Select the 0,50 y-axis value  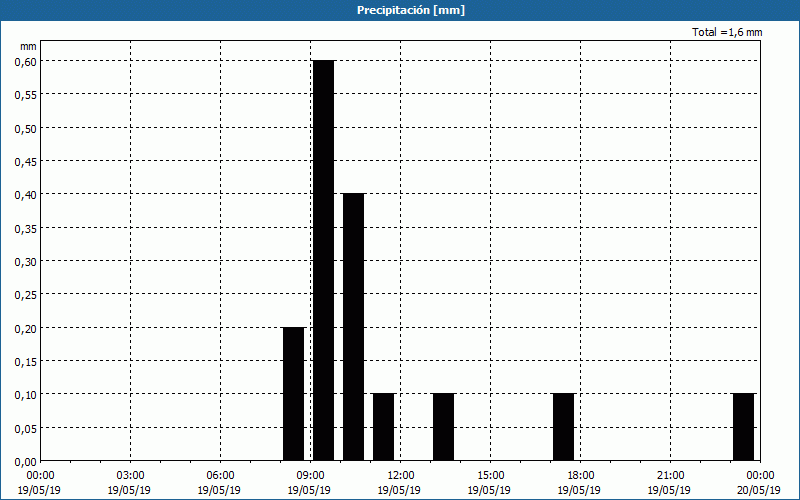[26, 128]
